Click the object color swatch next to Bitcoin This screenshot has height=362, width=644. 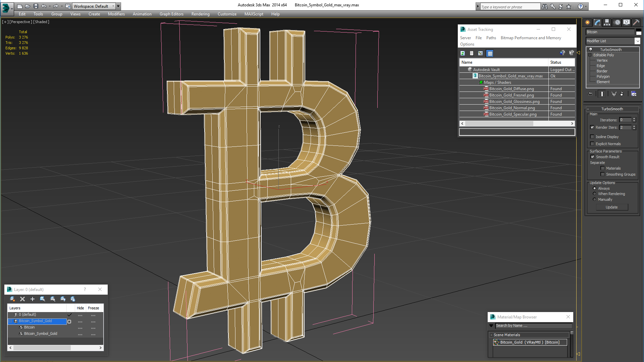click(x=639, y=32)
